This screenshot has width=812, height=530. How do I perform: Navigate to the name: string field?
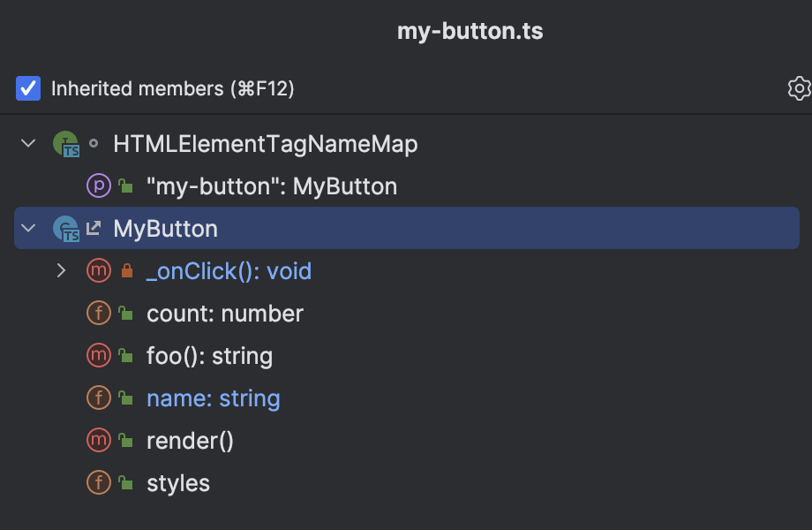[213, 398]
